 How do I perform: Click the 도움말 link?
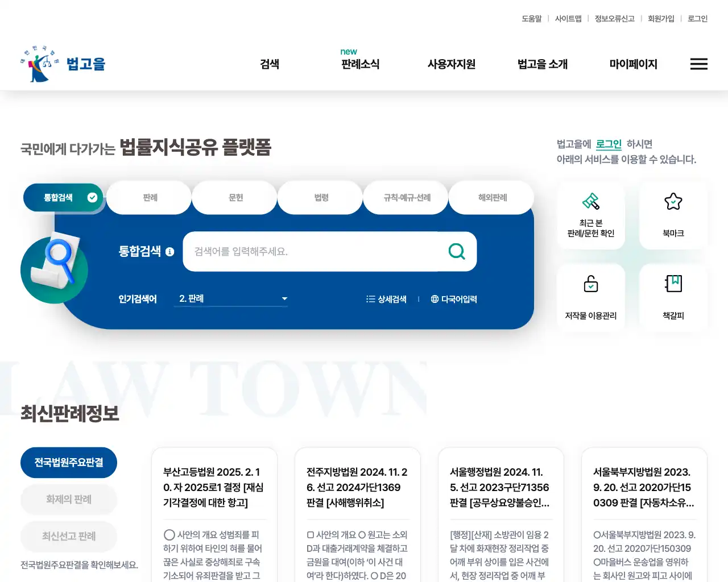pyautogui.click(x=532, y=19)
